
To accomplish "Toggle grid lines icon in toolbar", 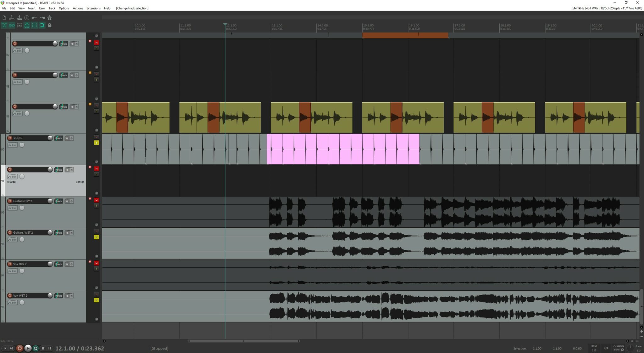I will pos(34,26).
